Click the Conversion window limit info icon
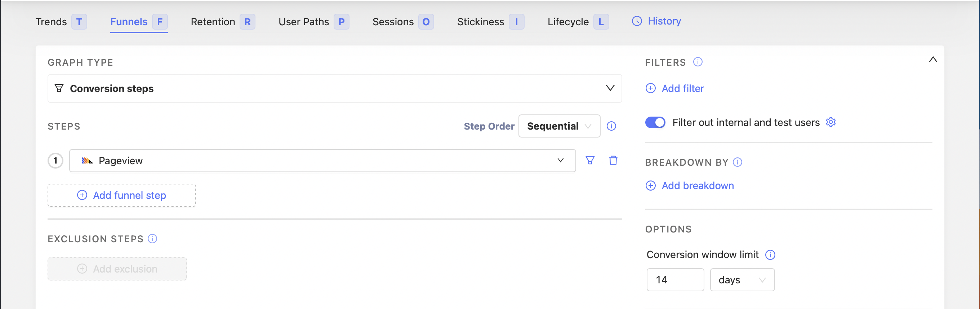Screen dimensions: 980x309 click(x=770, y=255)
